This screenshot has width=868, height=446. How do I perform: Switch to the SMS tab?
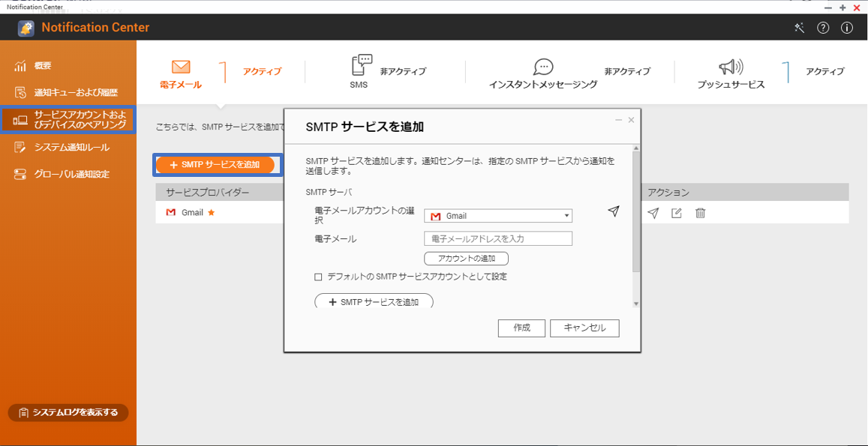(361, 72)
